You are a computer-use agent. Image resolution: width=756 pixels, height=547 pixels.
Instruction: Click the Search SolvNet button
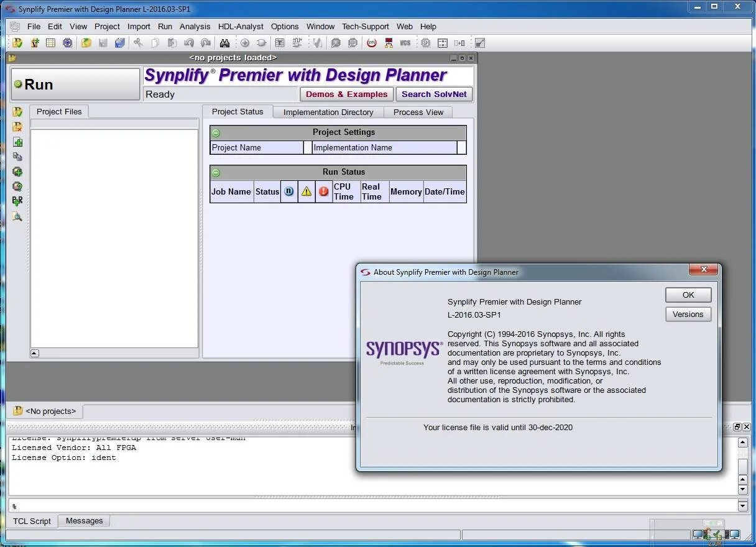pos(434,94)
